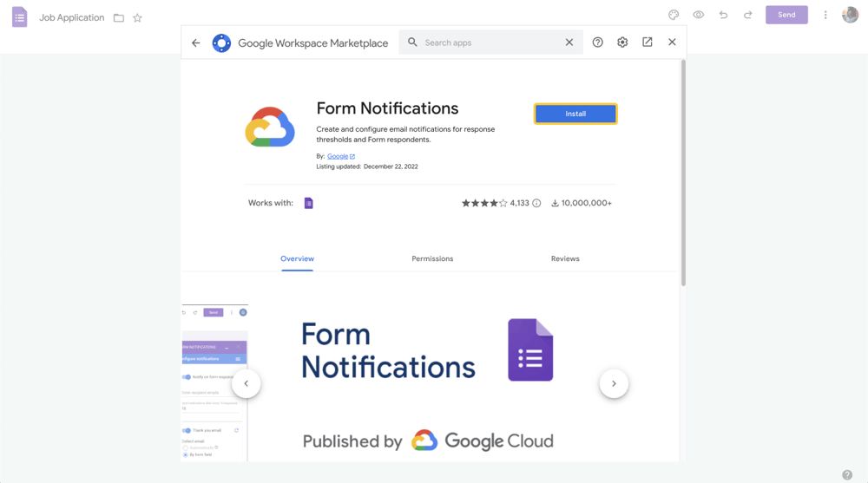868x483 pixels.
Task: Click the redo arrow icon
Action: (x=747, y=15)
